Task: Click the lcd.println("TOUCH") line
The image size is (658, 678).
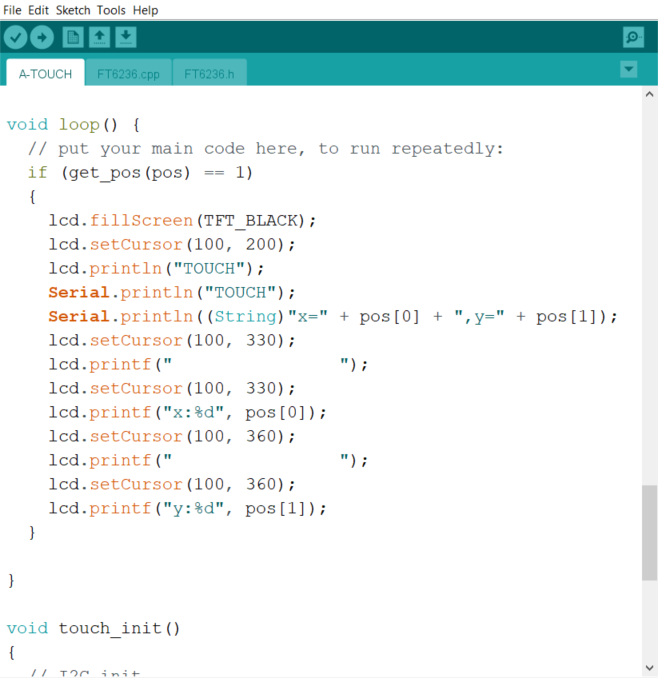Action: [156, 269]
